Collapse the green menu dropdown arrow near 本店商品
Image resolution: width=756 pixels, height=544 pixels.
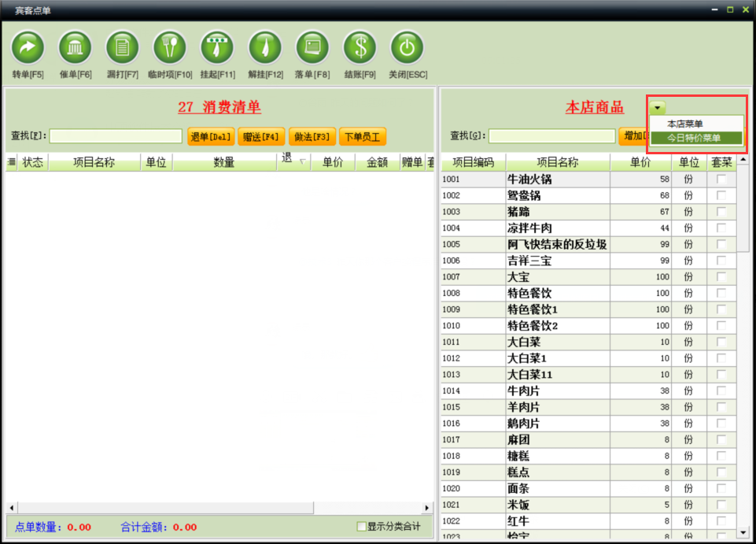tap(657, 108)
